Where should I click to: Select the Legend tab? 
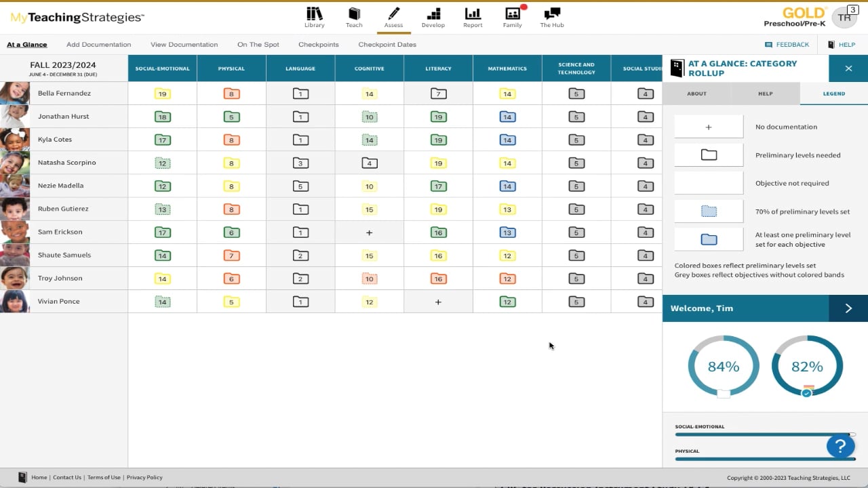833,94
